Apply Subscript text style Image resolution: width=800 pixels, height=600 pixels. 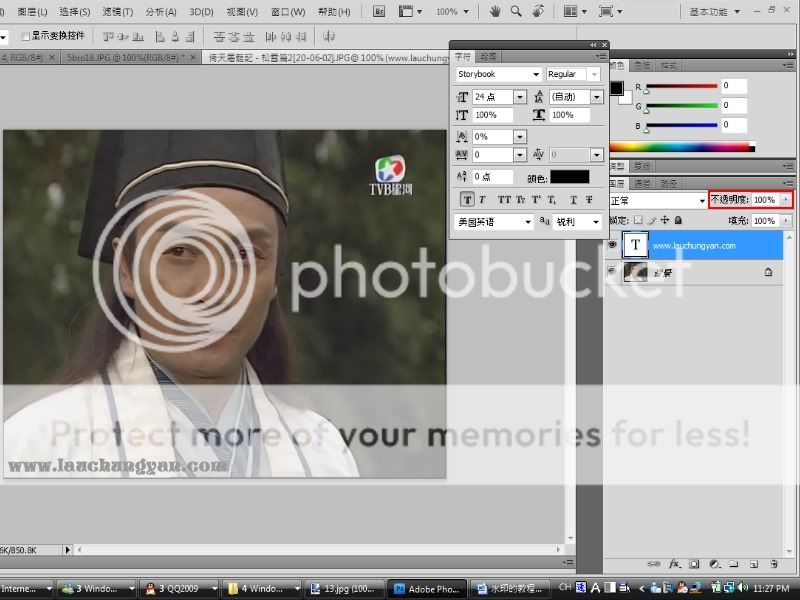[552, 199]
